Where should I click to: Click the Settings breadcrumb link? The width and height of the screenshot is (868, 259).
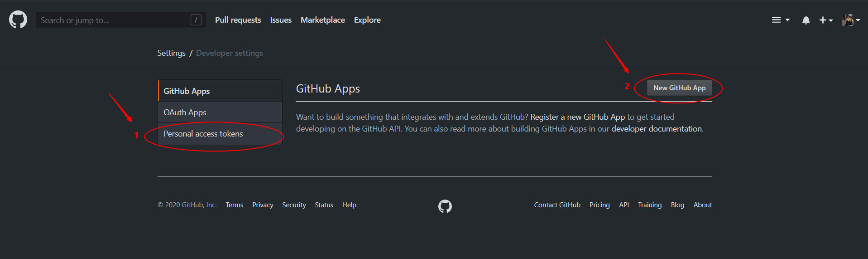click(171, 53)
